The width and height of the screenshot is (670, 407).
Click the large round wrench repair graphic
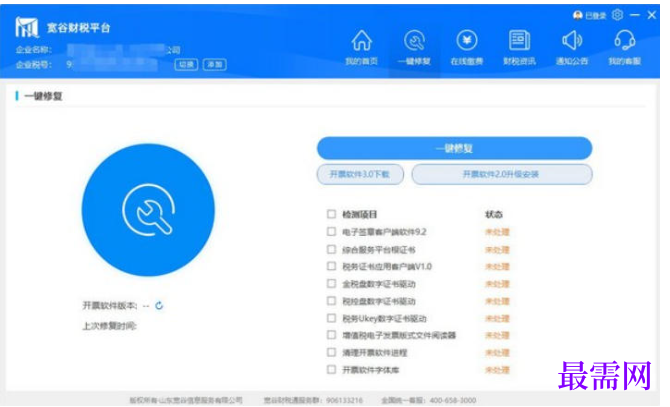click(x=148, y=210)
